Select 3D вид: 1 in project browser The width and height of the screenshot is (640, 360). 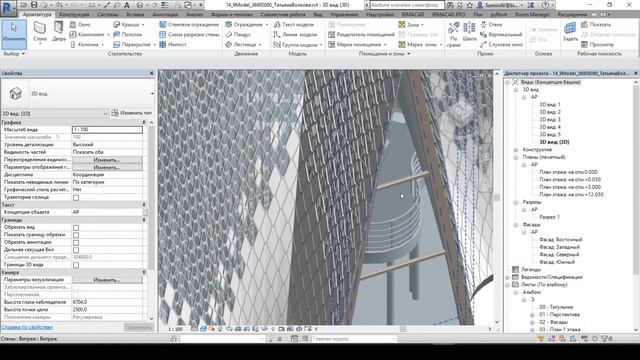[x=549, y=104]
